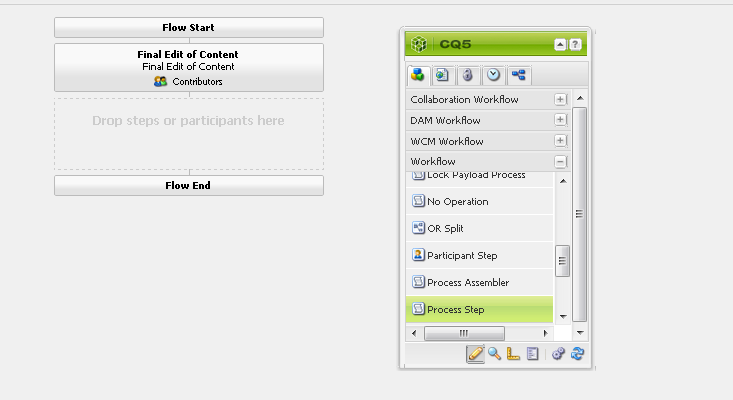Collapse the Workflow group
Screen dimensions: 733x400
[x=560, y=161]
